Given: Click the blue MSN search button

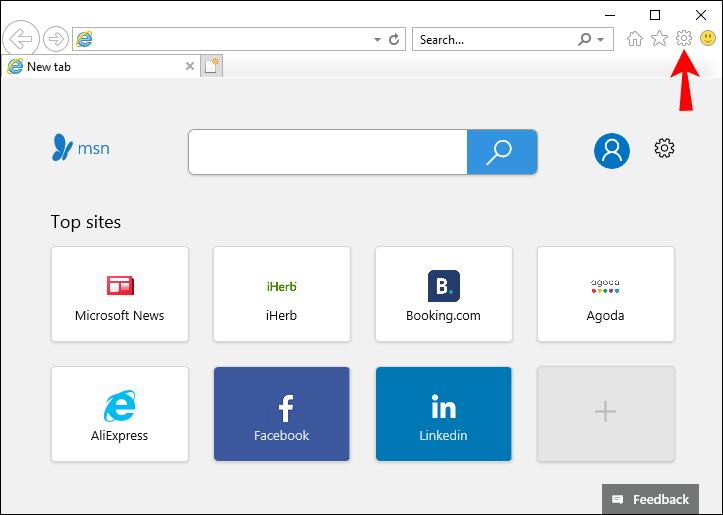Looking at the screenshot, I should tap(502, 152).
